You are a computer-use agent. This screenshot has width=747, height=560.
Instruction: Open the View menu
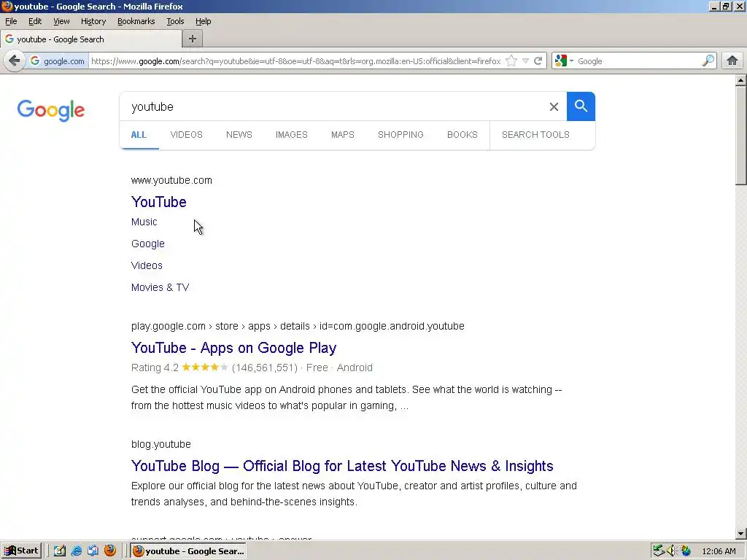pos(61,21)
